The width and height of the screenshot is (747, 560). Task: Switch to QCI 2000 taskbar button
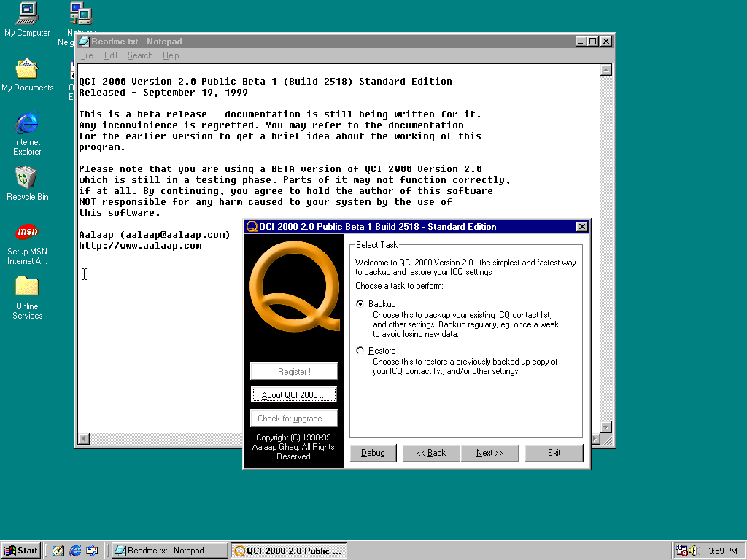tap(289, 551)
